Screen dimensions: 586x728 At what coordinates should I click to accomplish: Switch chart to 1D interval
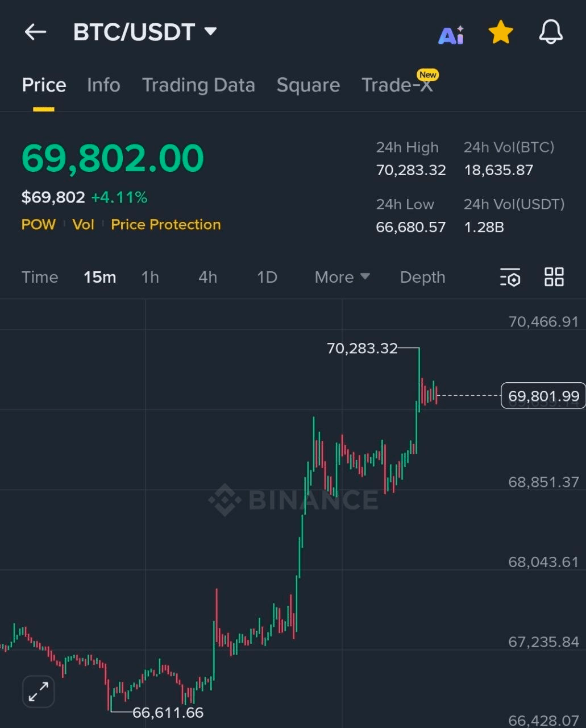(267, 277)
